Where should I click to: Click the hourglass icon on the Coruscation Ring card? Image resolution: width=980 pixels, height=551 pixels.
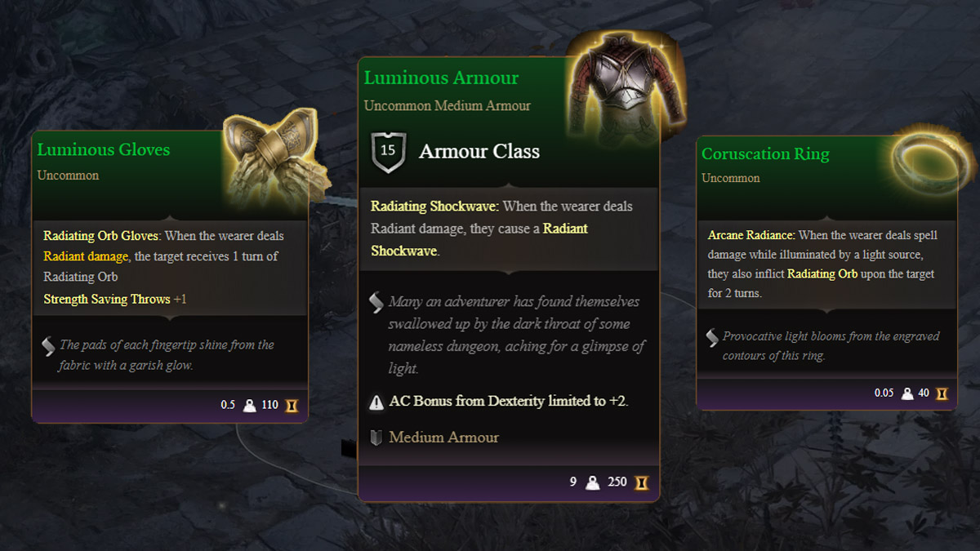(x=942, y=393)
